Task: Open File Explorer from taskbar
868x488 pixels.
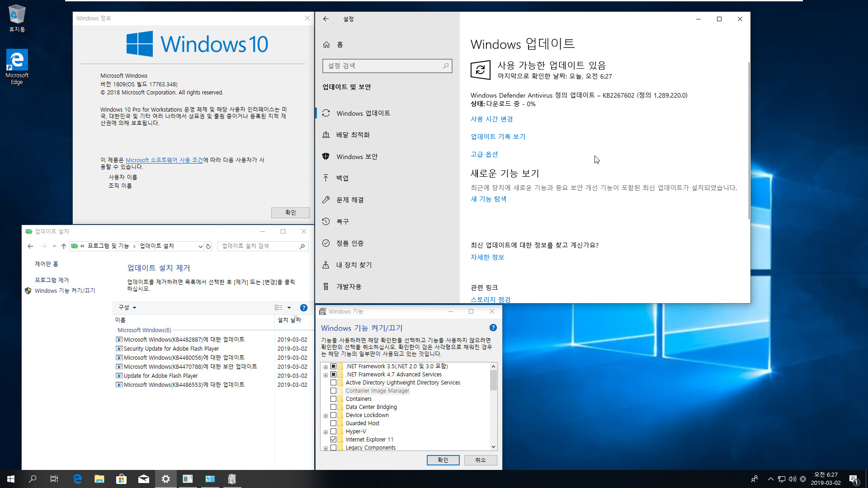Action: click(99, 479)
